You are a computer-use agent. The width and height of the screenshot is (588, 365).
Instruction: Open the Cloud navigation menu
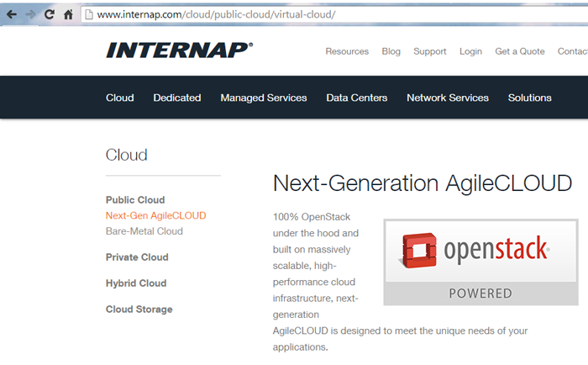[x=119, y=98]
